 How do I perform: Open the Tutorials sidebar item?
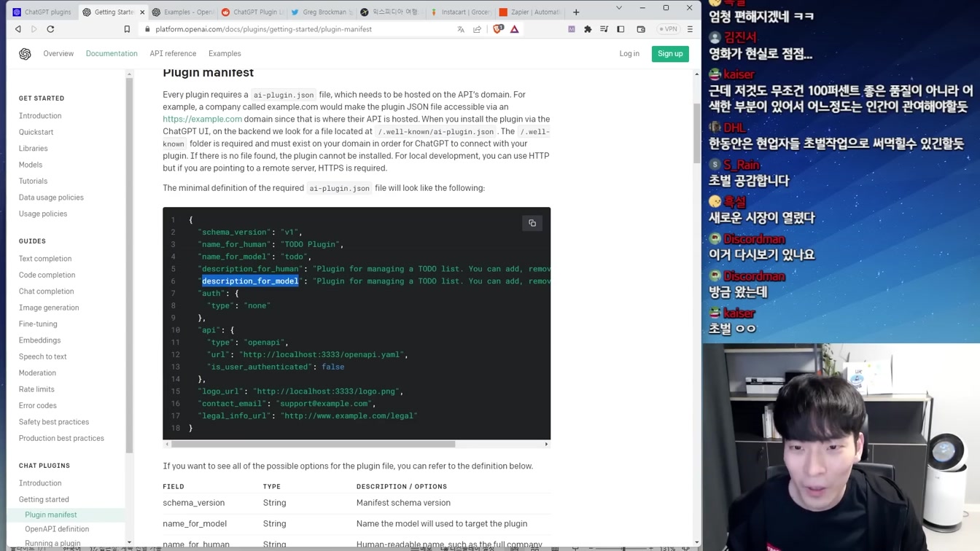pos(33,181)
